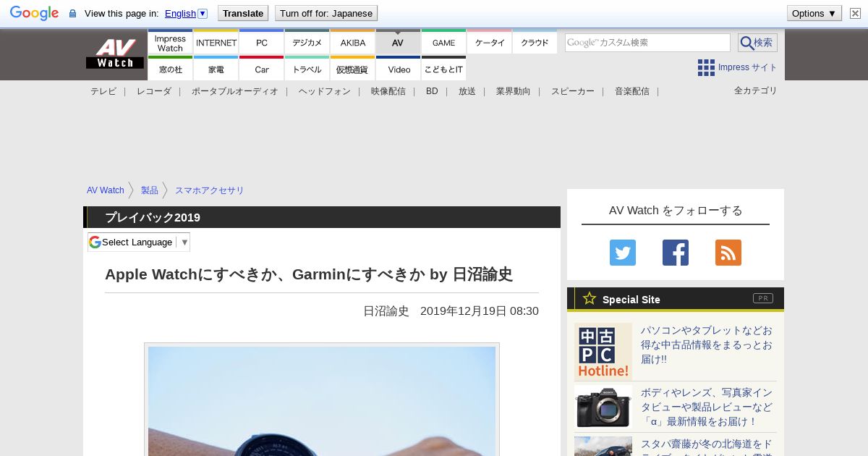
Task: Click the Impress site grid icon
Action: 706,67
